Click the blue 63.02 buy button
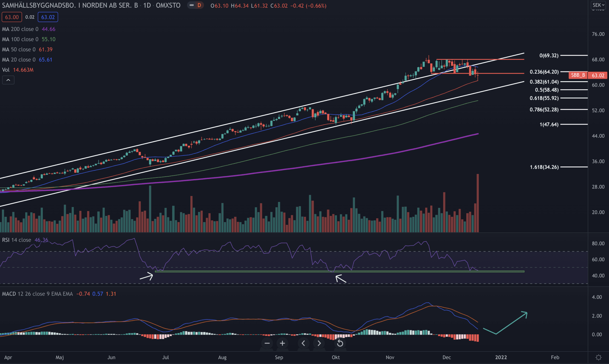 48,17
